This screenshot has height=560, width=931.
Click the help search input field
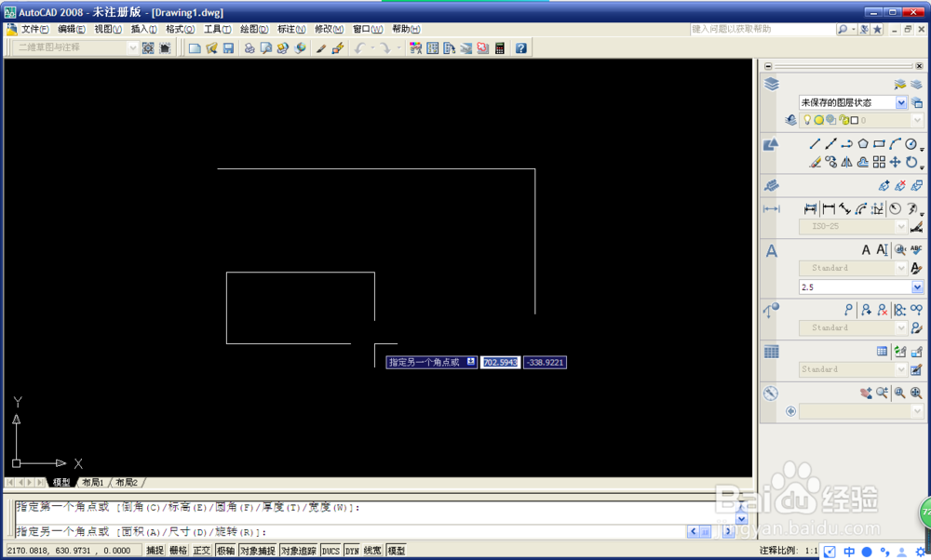pos(763,29)
